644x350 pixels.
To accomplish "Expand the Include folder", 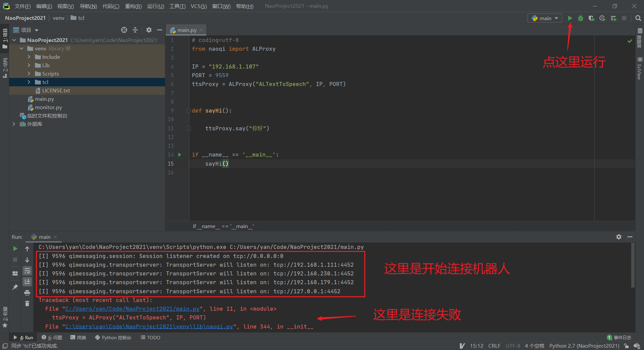I will pos(29,57).
